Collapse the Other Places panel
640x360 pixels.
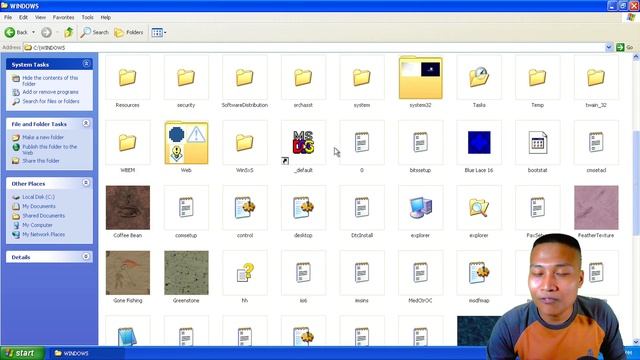86,183
